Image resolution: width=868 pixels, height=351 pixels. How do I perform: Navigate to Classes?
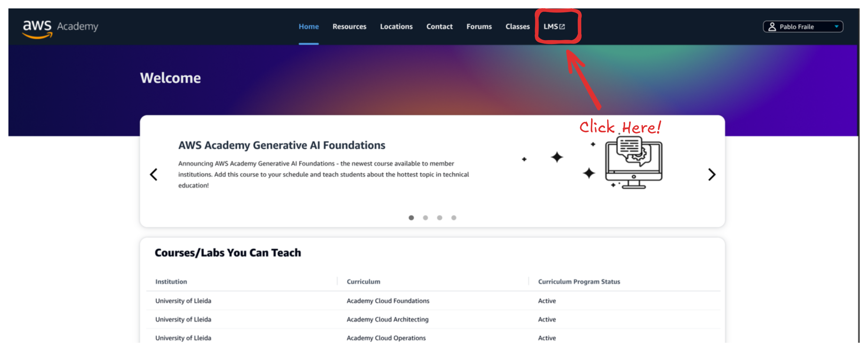(x=517, y=27)
